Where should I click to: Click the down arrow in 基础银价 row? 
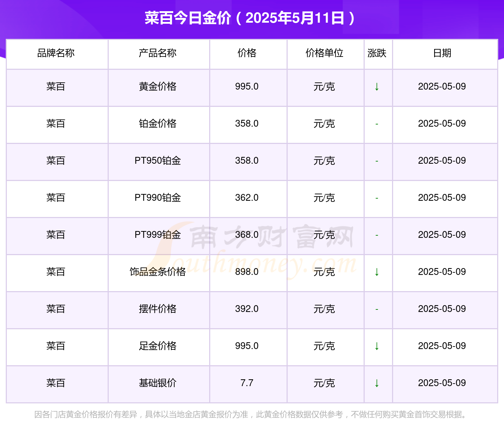pos(377,383)
